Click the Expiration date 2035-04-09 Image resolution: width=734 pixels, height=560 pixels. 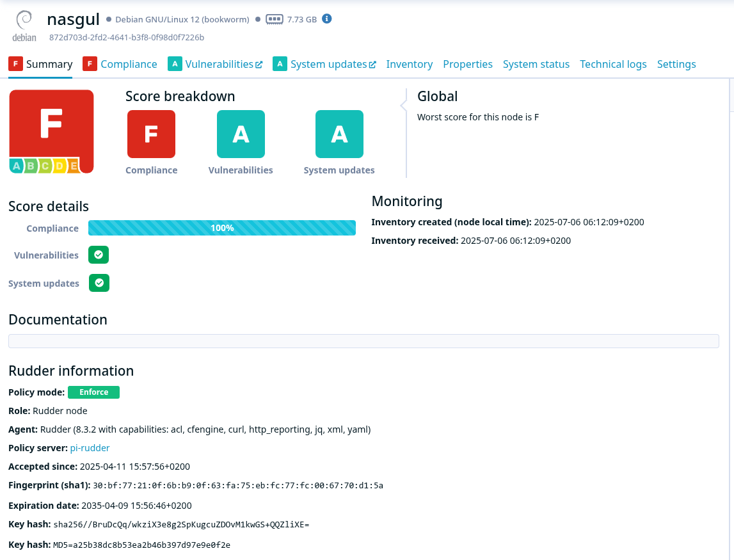pos(136,506)
